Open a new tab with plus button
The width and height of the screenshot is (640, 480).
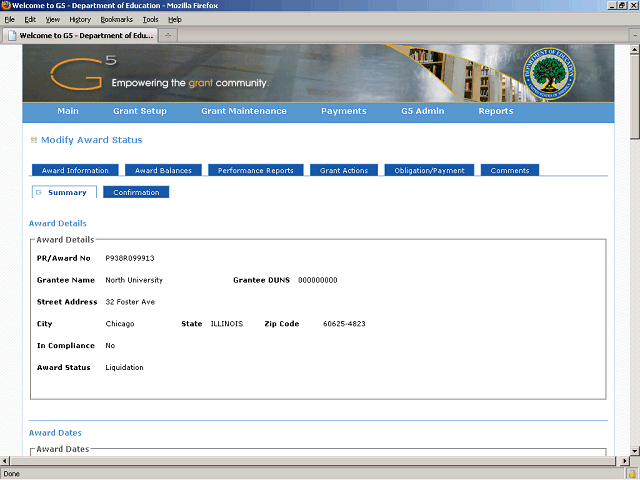[x=168, y=36]
